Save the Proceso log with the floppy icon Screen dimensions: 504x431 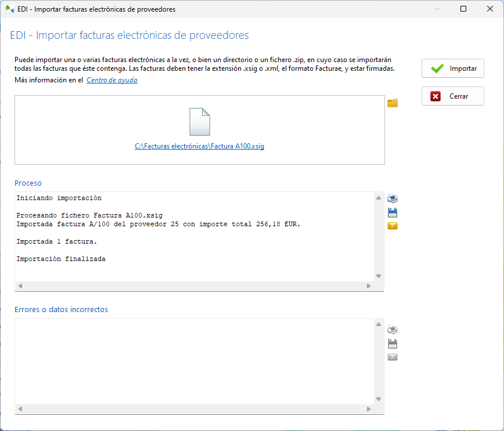393,212
